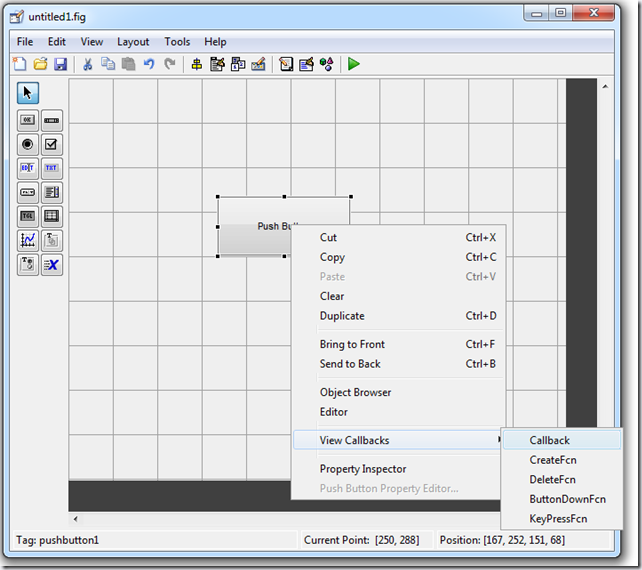Choose Cut from the context menu
642x570 pixels.
click(400, 238)
